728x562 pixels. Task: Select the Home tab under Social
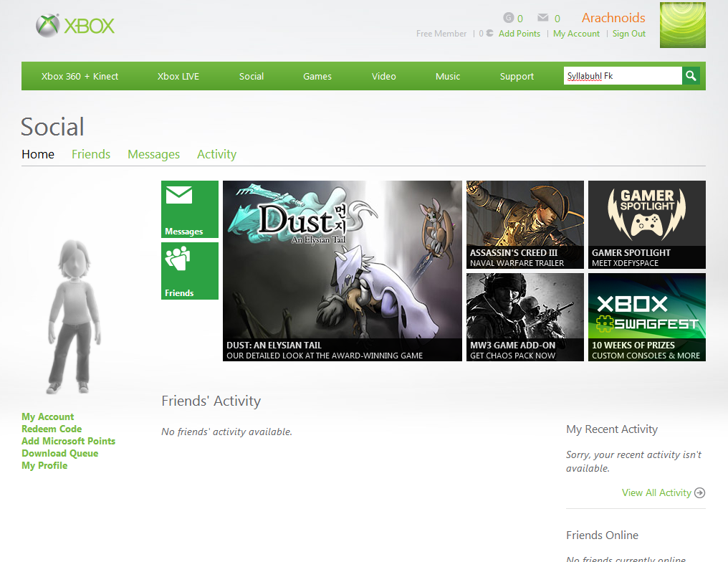point(37,154)
